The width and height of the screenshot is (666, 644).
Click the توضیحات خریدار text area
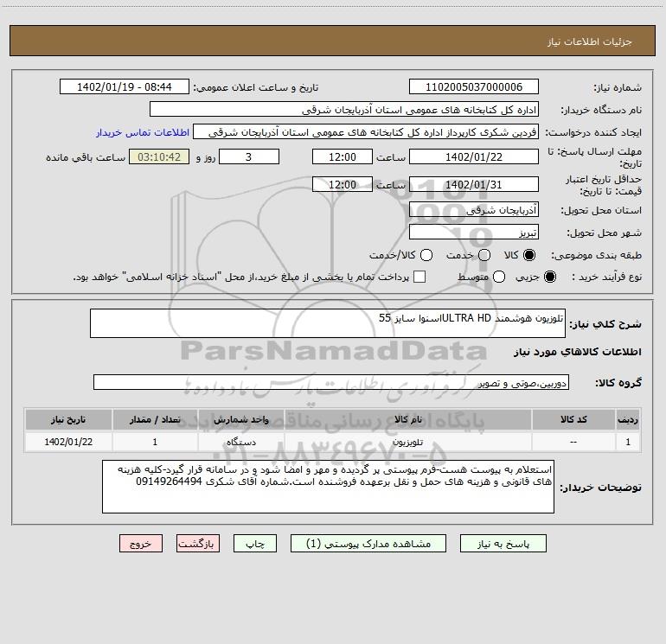(328, 487)
